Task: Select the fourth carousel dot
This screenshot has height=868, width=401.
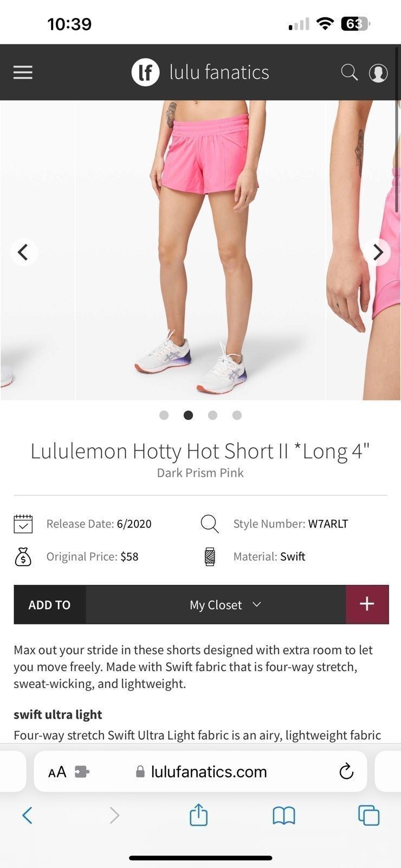Action: (x=237, y=415)
